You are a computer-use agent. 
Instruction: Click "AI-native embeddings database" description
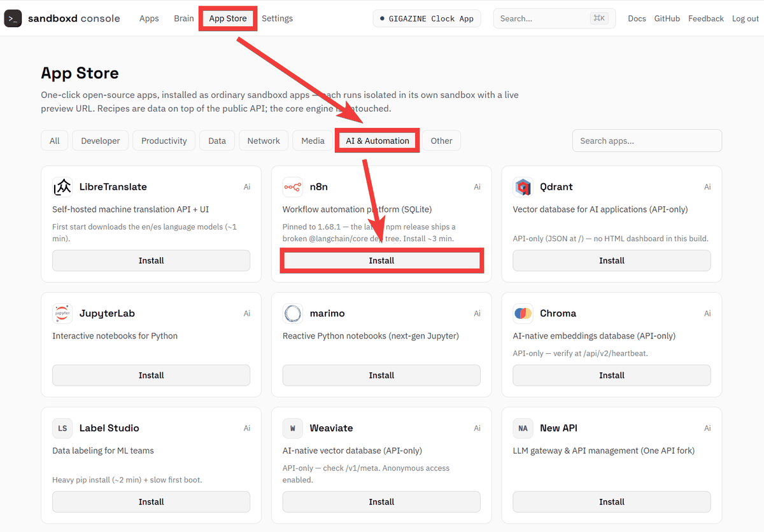point(594,336)
